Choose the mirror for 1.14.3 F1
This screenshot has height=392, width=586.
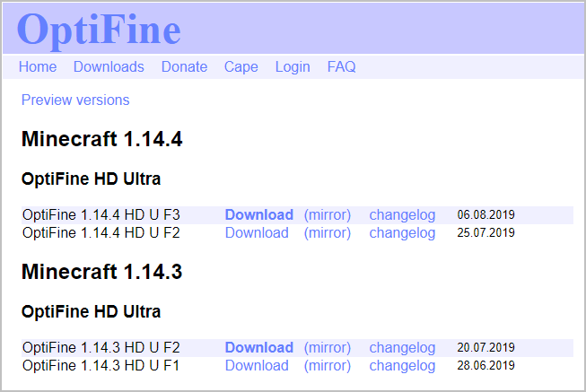click(327, 365)
